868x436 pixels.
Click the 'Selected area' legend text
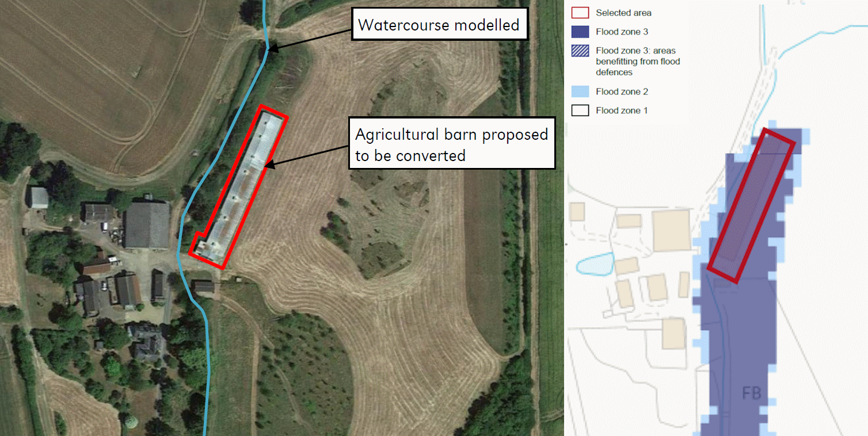click(x=623, y=13)
